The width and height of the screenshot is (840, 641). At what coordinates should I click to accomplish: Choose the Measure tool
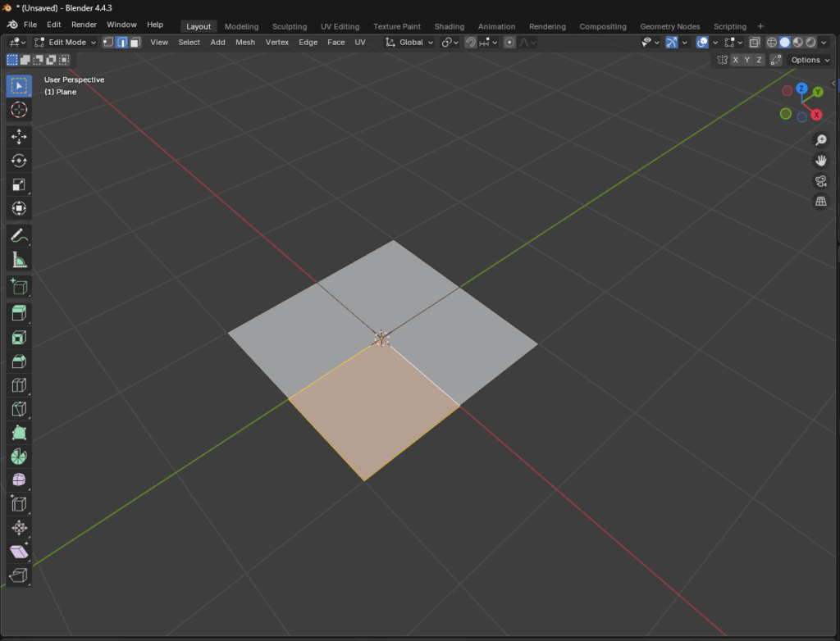[x=19, y=260]
